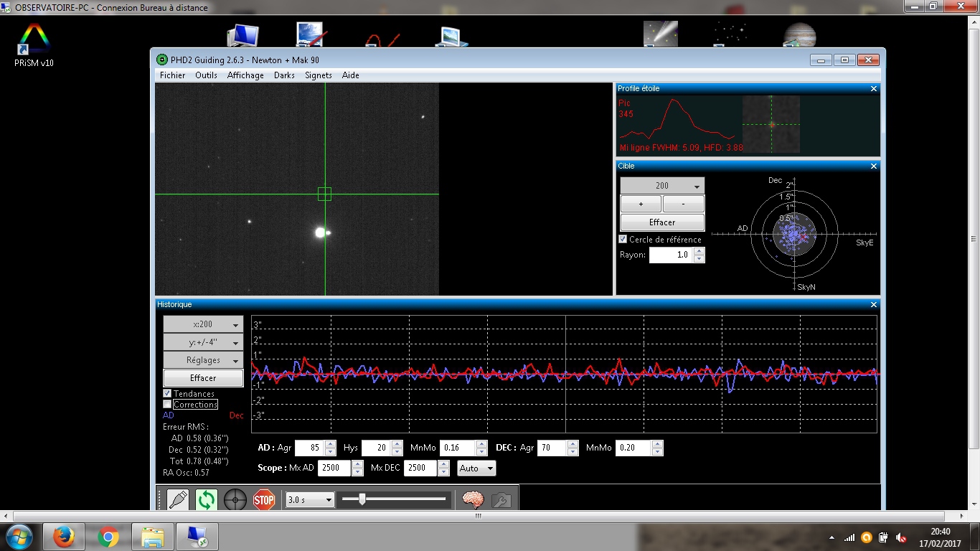Open the Réglages dropdown in Historique
This screenshot has height=551, width=980.
203,360
